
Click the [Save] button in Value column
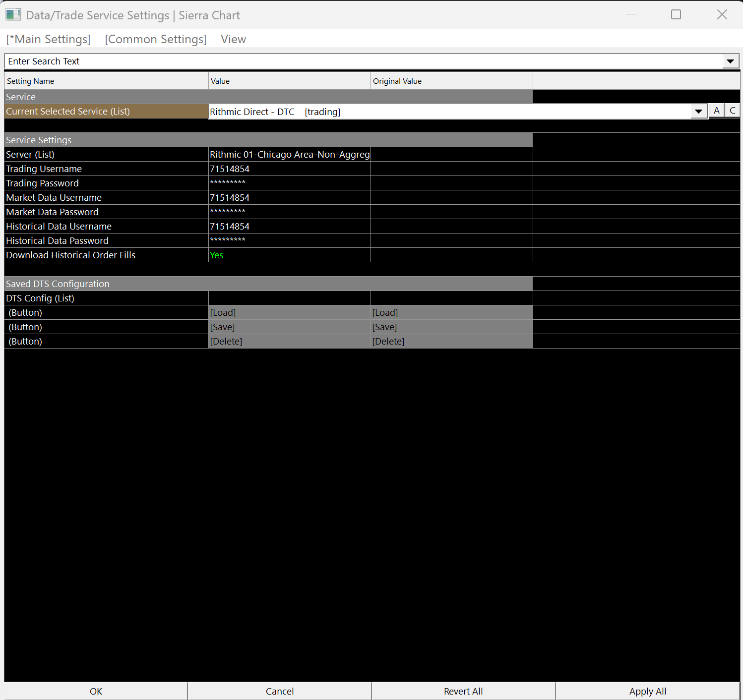[x=290, y=327]
